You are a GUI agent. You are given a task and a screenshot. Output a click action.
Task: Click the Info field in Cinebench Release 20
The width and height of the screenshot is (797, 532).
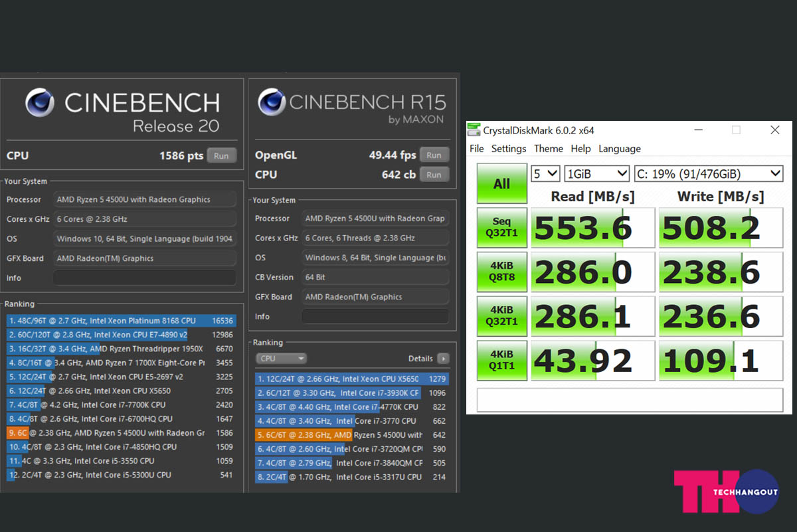[145, 278]
